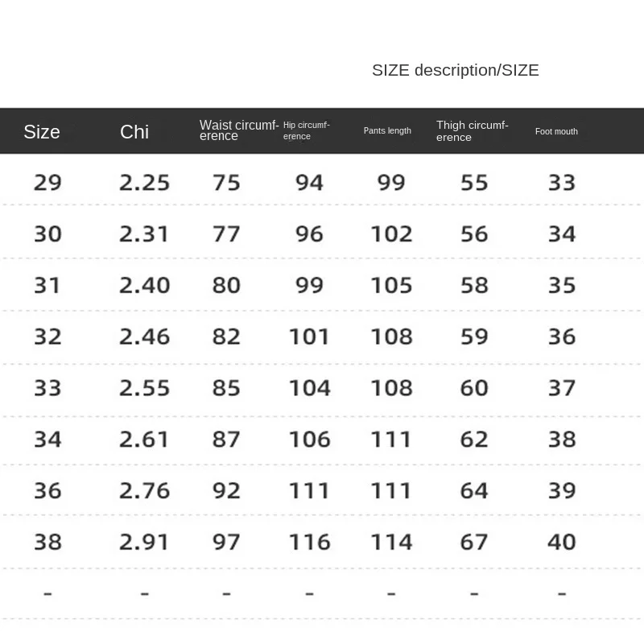Click the "Pants length" column header
Image resolution: width=644 pixels, height=644 pixels.
tap(387, 131)
